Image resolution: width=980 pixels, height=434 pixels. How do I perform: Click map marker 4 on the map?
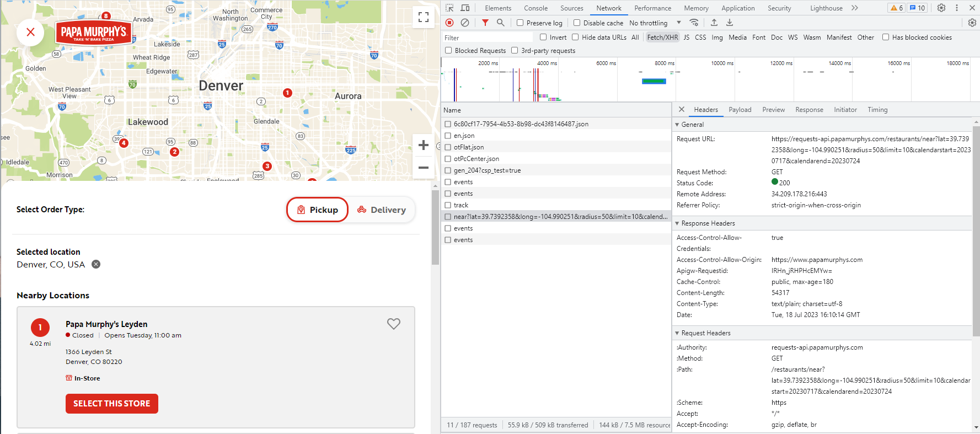coord(124,143)
